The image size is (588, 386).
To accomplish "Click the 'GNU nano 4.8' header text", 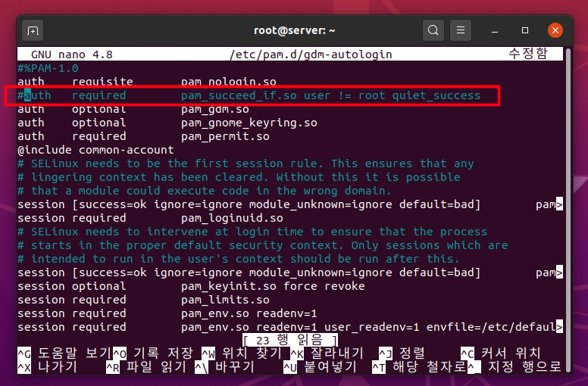I will click(x=72, y=54).
